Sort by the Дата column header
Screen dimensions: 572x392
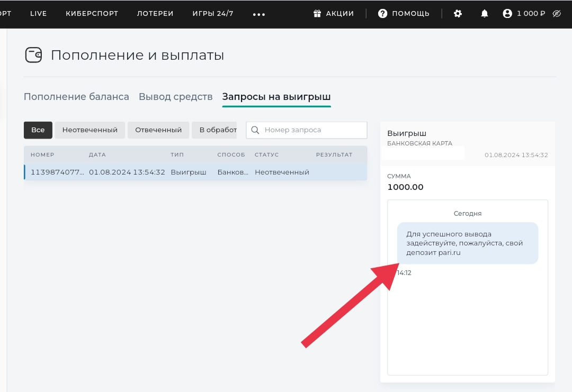click(97, 154)
